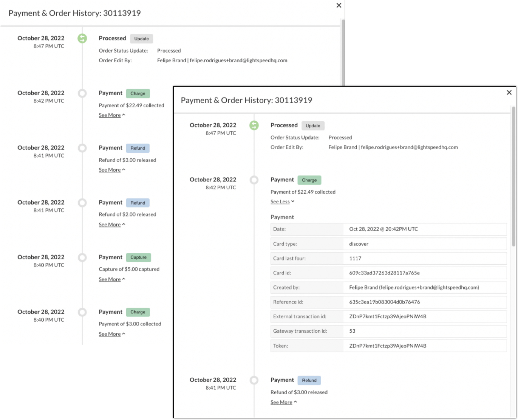
Task: Click timeline circle for front panel refund
Action: point(254,380)
